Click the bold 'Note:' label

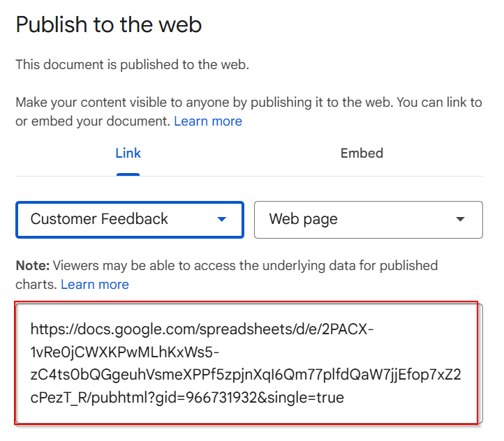pos(33,266)
